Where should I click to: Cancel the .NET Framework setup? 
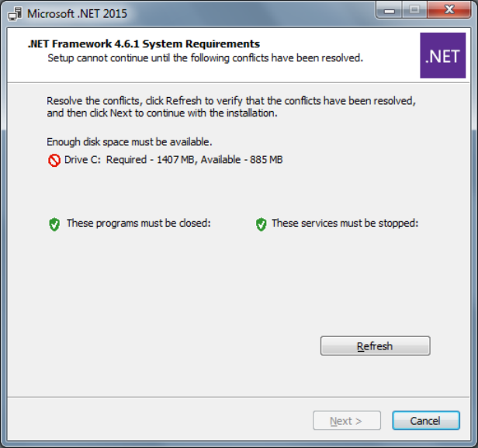tap(426, 421)
